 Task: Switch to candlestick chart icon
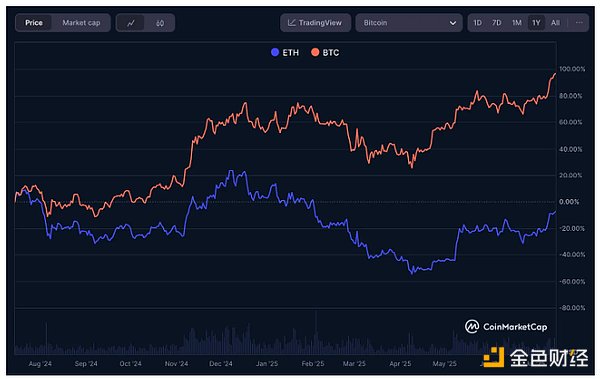pos(160,23)
